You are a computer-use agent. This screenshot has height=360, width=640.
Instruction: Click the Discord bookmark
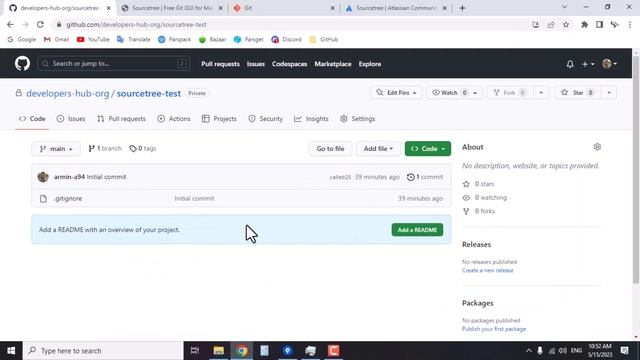click(287, 40)
